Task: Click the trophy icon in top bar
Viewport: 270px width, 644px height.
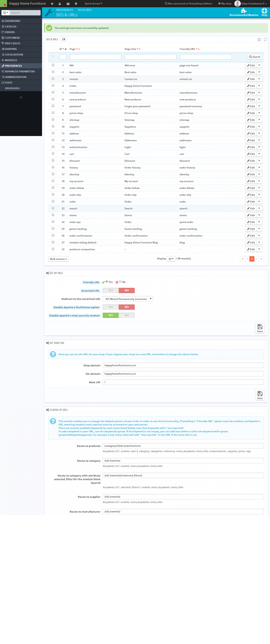Action: click(76, 4)
